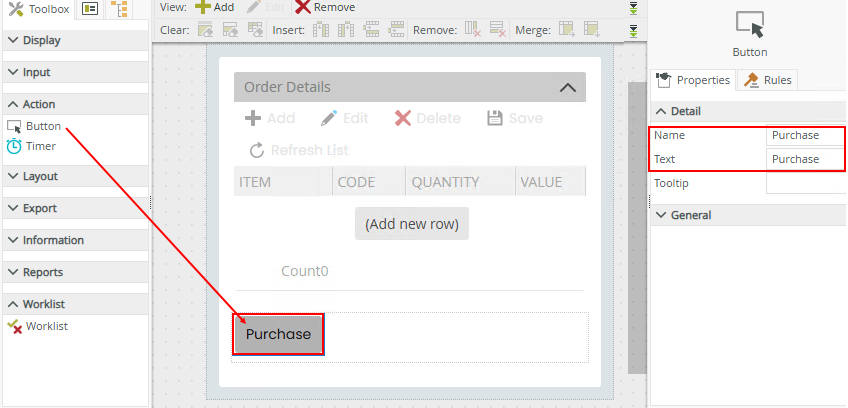Viewport: 848px width, 408px height.
Task: Collapse the Detail properties section
Action: (748, 111)
